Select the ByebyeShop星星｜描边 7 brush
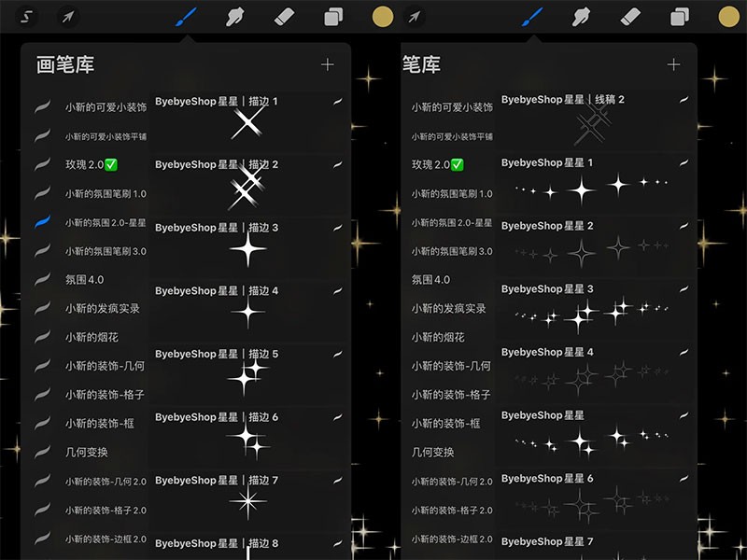Viewport: 747px width, 560px height. click(247, 497)
